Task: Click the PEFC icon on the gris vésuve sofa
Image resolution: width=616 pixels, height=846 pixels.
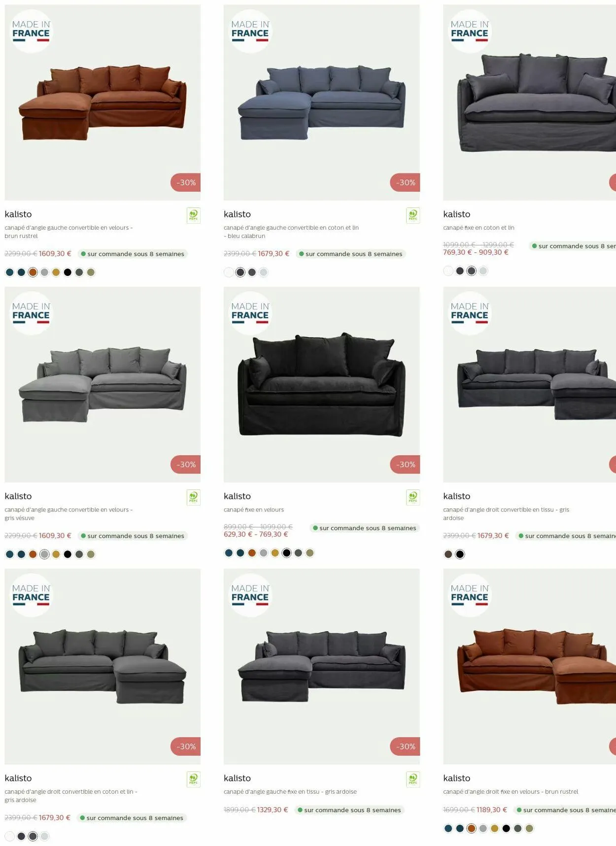Action: click(193, 497)
